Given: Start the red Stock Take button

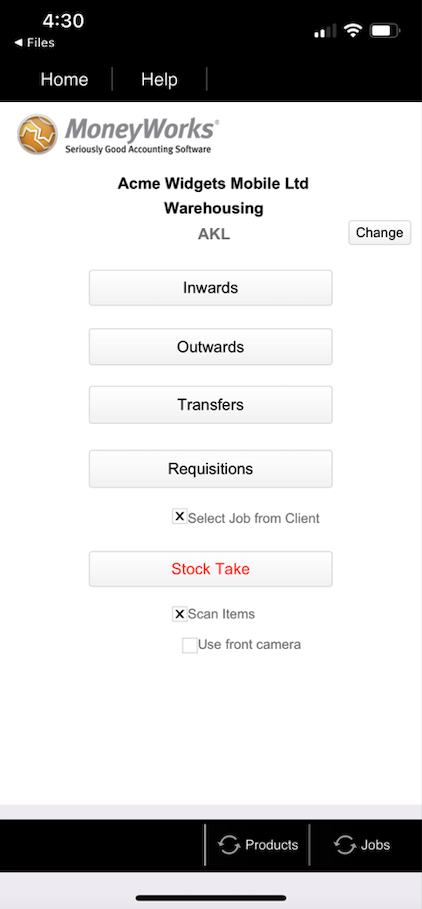Looking at the screenshot, I should (210, 569).
